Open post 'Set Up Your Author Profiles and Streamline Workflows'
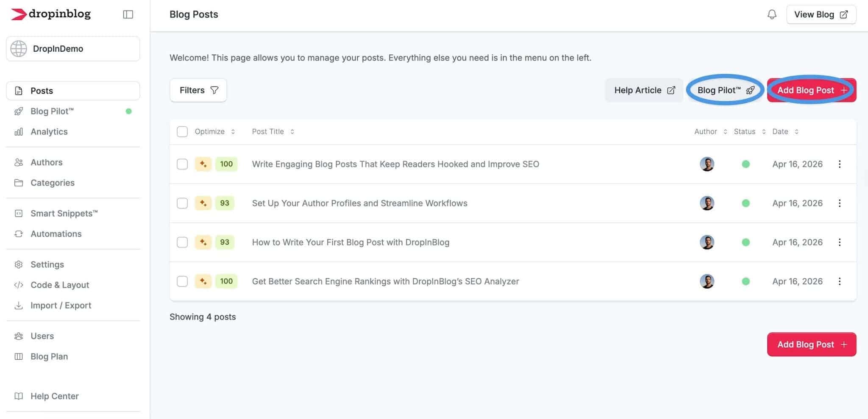 click(x=359, y=203)
